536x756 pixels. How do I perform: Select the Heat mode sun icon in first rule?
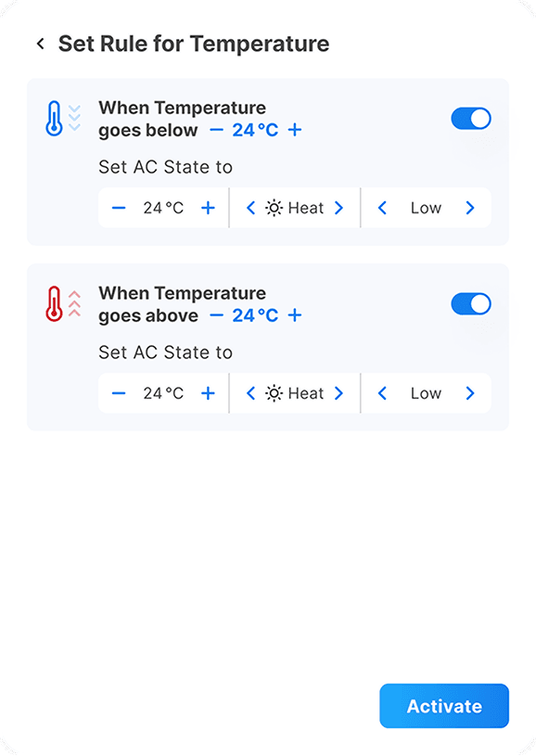[275, 208]
